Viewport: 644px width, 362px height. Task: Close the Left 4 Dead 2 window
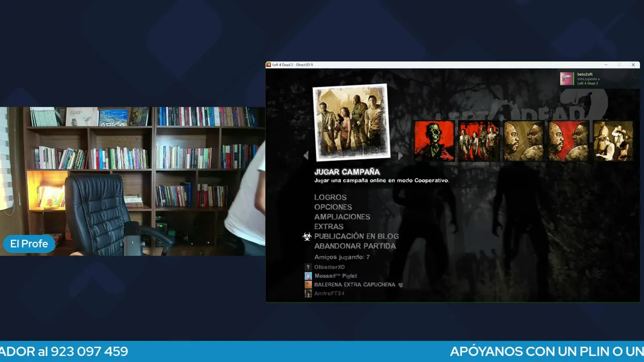coord(633,65)
